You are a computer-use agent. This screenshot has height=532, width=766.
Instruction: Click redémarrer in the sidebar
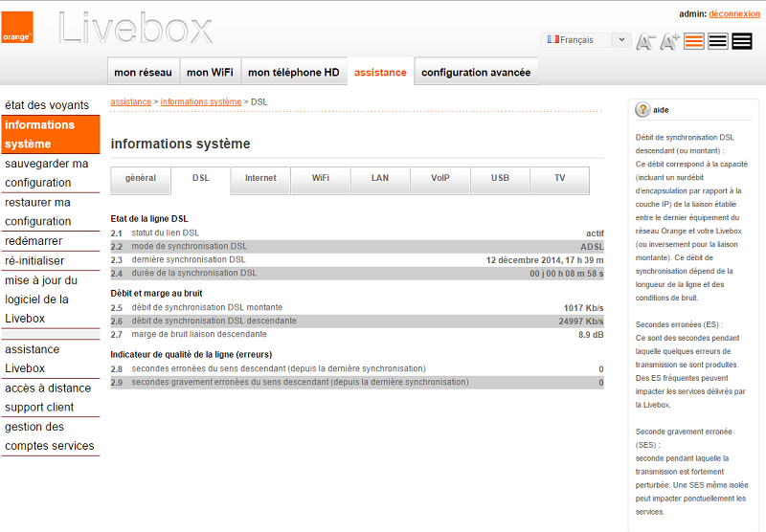point(51,241)
